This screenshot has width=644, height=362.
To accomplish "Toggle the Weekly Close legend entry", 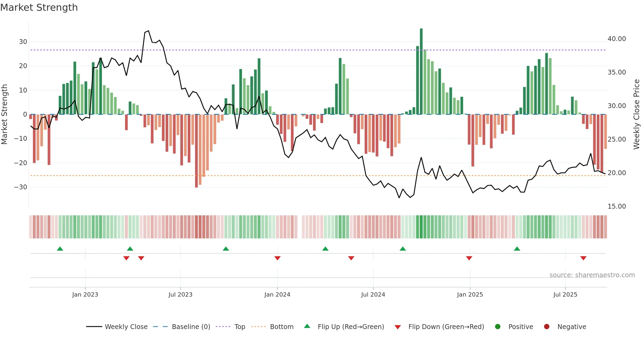I will tap(126, 327).
